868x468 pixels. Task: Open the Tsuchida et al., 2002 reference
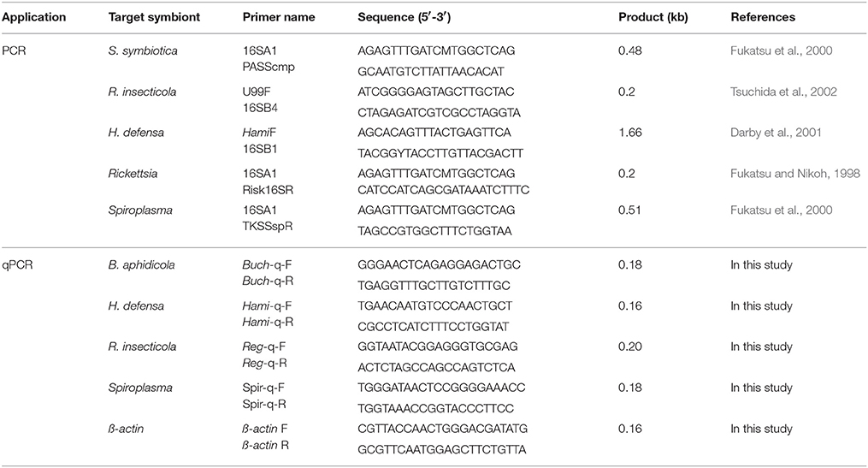click(783, 92)
